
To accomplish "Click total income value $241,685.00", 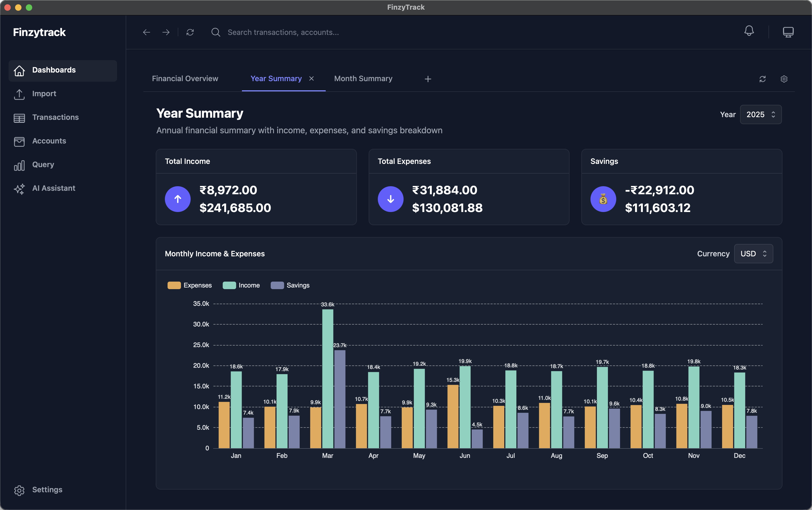I will (235, 208).
